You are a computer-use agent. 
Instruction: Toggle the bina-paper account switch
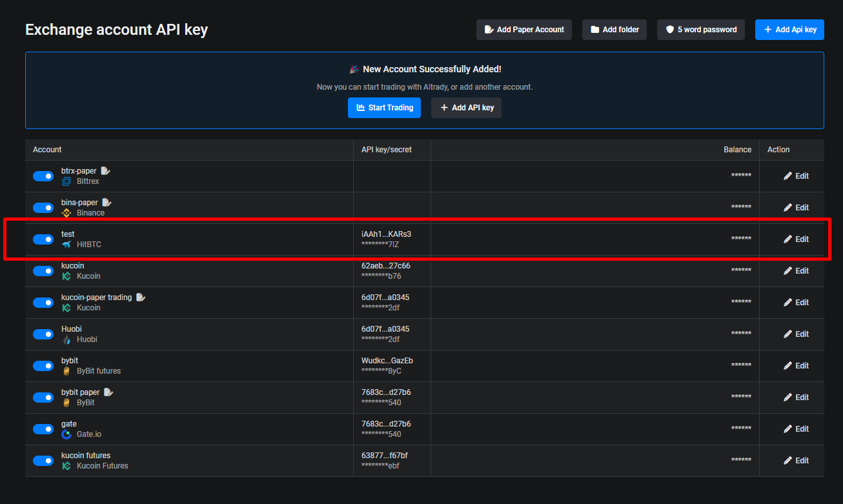(43, 208)
